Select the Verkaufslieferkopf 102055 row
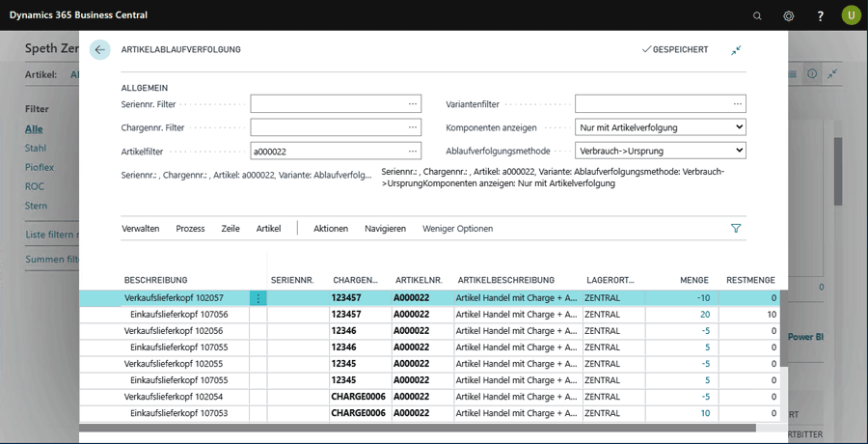868x444 pixels. point(429,364)
